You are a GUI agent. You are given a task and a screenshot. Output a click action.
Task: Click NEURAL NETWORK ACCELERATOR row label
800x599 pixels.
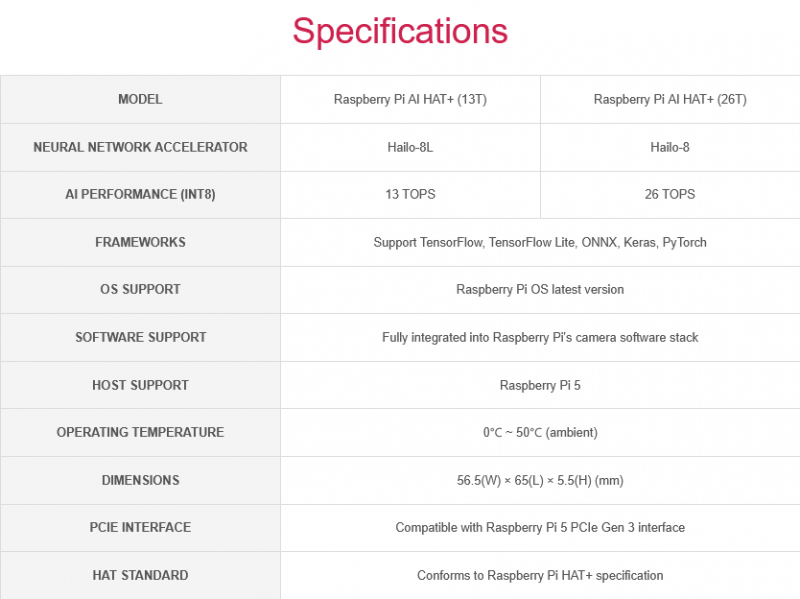coord(140,147)
